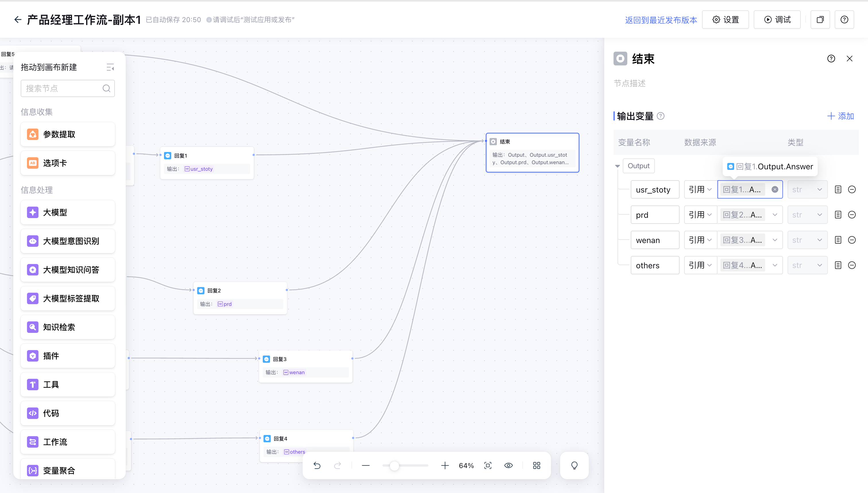Open the 引用 dropdown for the prd row
Viewport: 868px width, 493px height.
point(700,215)
